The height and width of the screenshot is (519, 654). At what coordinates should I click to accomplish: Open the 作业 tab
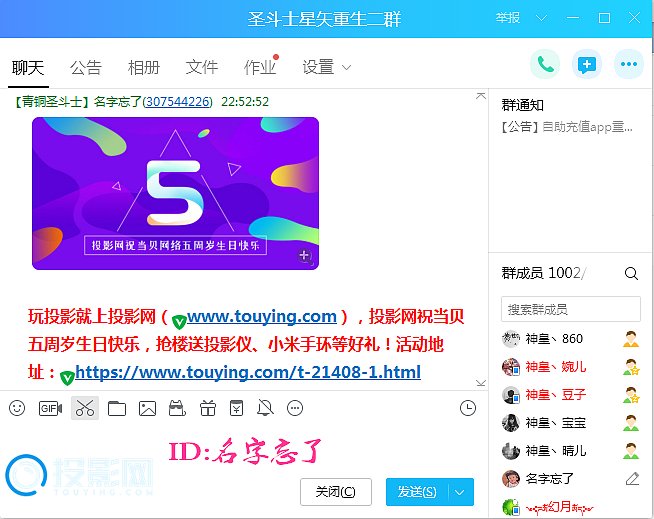click(260, 68)
